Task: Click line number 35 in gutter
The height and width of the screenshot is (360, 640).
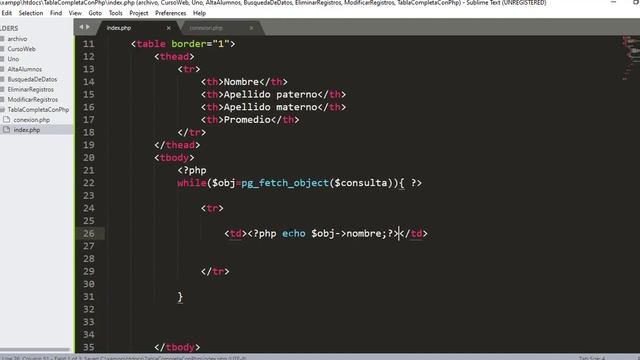Action: [x=89, y=347]
